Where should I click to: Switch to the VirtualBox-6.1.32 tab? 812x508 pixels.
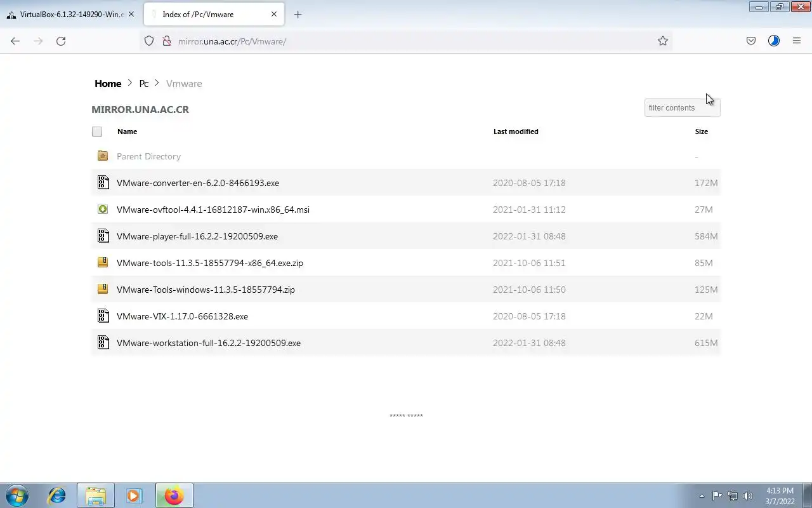(71, 14)
